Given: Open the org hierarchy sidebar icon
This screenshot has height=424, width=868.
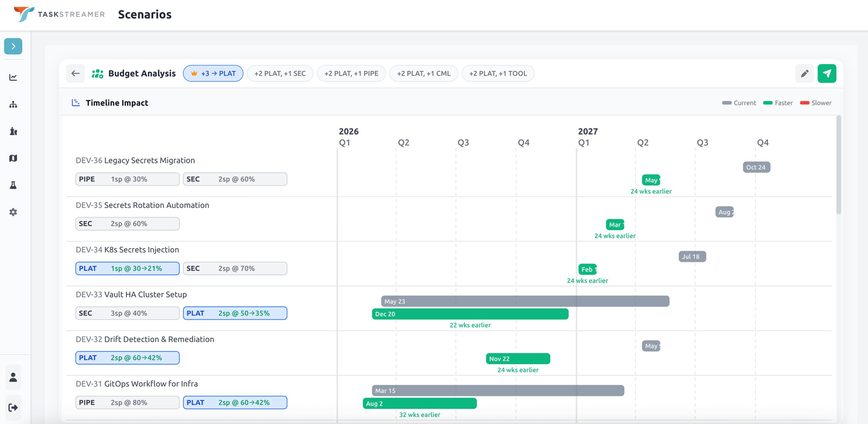Looking at the screenshot, I should (x=13, y=104).
